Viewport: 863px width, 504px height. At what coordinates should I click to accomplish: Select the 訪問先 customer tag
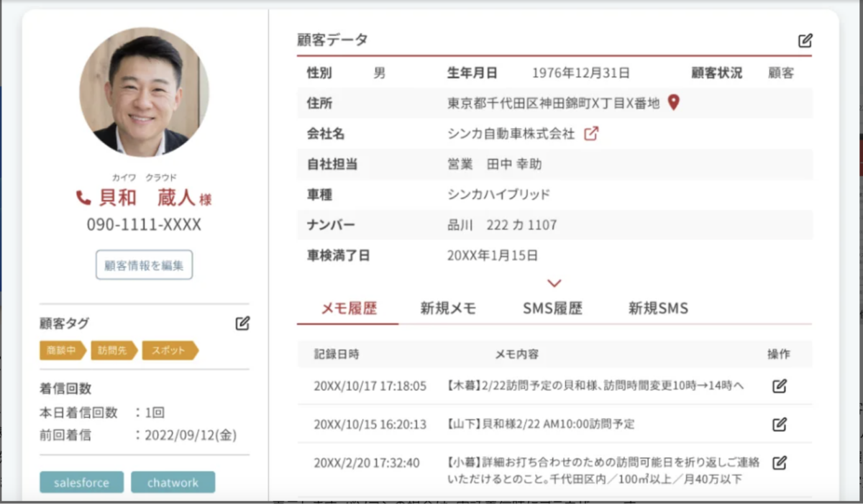(x=113, y=351)
